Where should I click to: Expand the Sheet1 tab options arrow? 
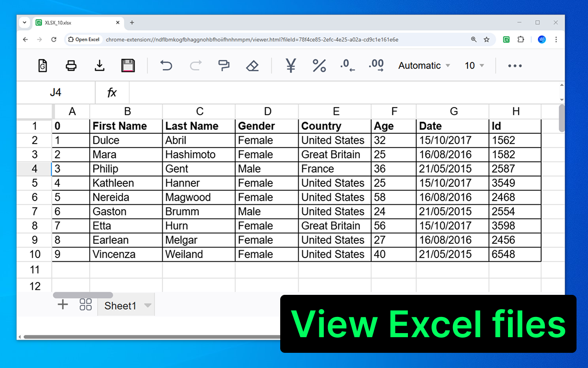147,305
